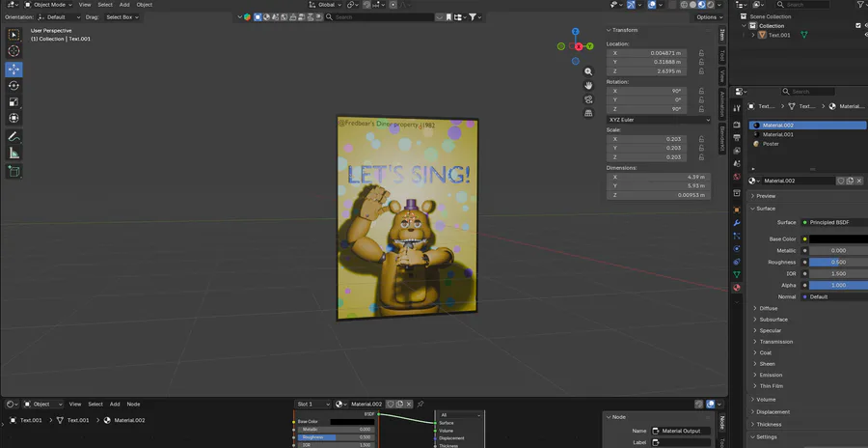Switch to rendered viewport shading
Image resolution: width=868 pixels, height=448 pixels.
click(711, 5)
